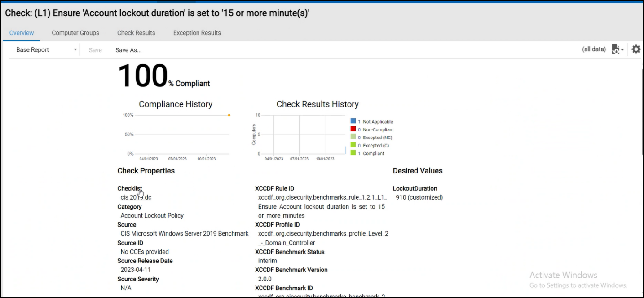644x298 pixels.
Task: Click the orange Compliance History data point
Action: coord(229,115)
